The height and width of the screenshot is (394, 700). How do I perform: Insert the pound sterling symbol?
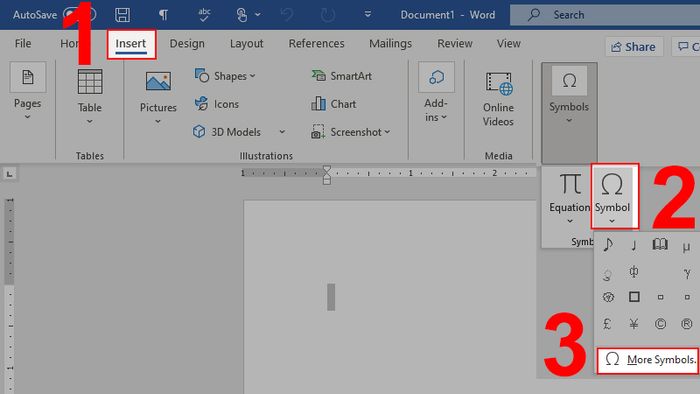(x=607, y=323)
